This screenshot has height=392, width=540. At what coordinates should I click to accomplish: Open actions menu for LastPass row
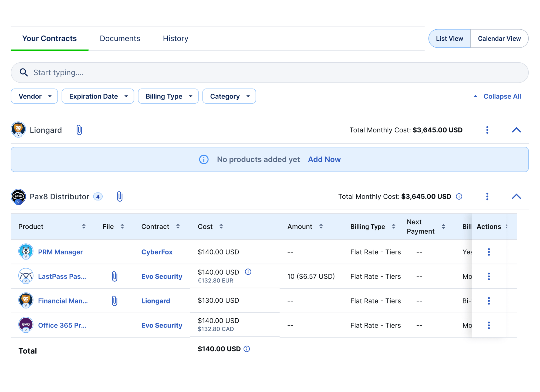[489, 276]
